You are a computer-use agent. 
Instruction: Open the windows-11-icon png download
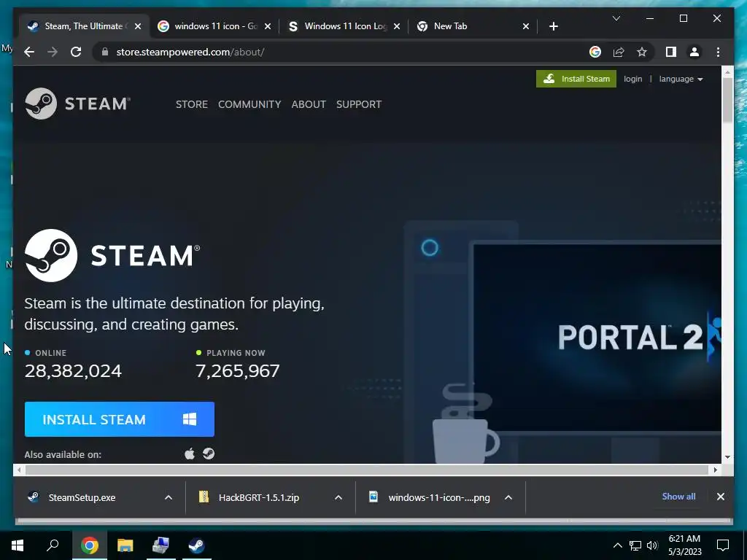coord(438,497)
